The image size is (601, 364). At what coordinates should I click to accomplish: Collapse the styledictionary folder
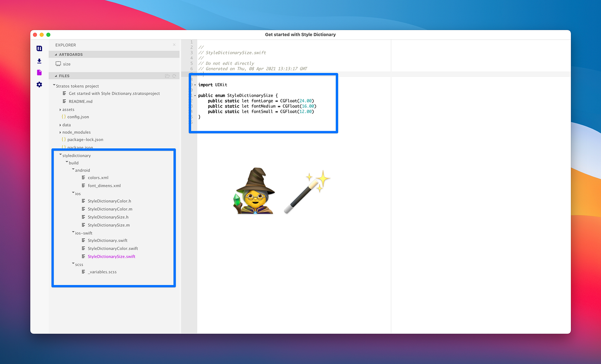click(60, 155)
